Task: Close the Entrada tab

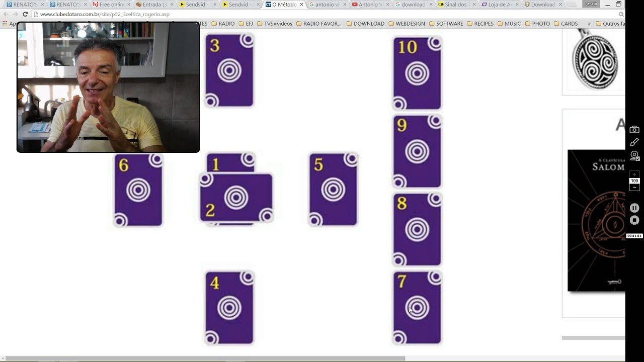Action: 172,5
